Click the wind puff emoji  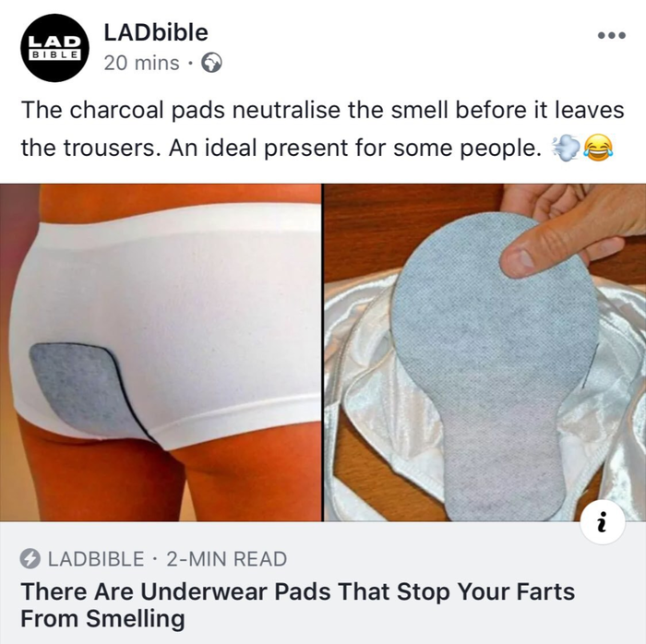pos(566,149)
